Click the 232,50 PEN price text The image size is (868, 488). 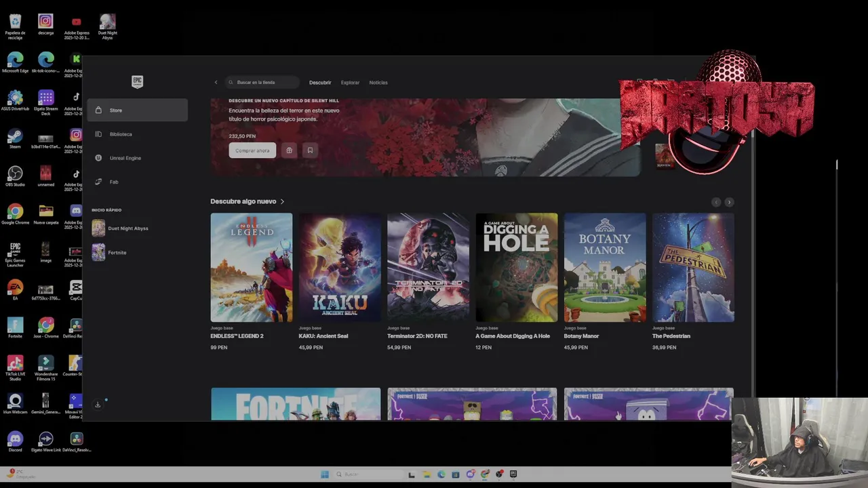coord(242,136)
